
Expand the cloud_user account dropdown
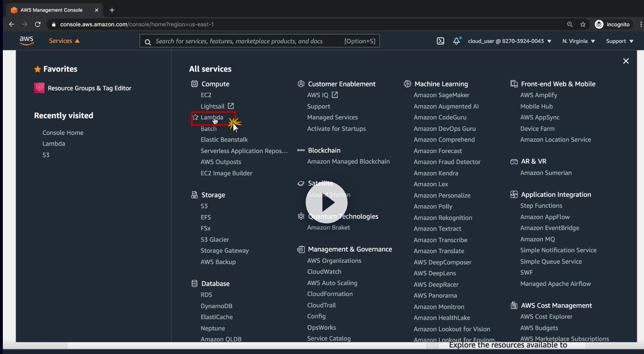pos(509,41)
